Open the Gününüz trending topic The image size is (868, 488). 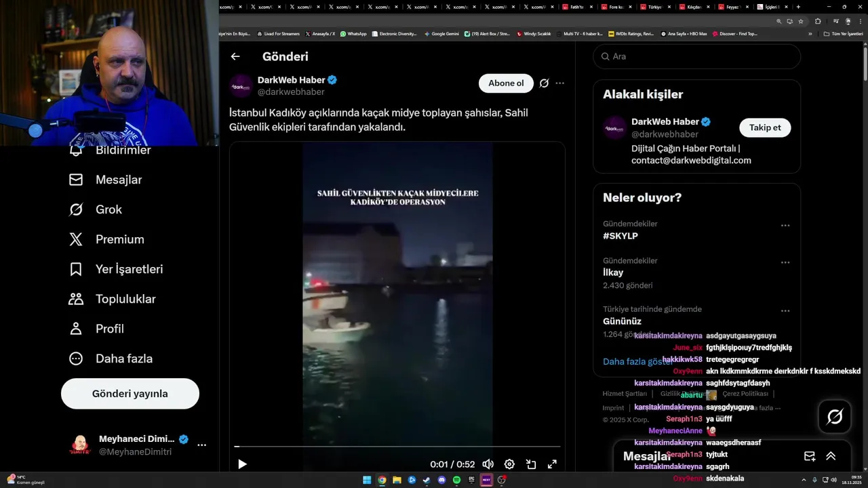622,321
